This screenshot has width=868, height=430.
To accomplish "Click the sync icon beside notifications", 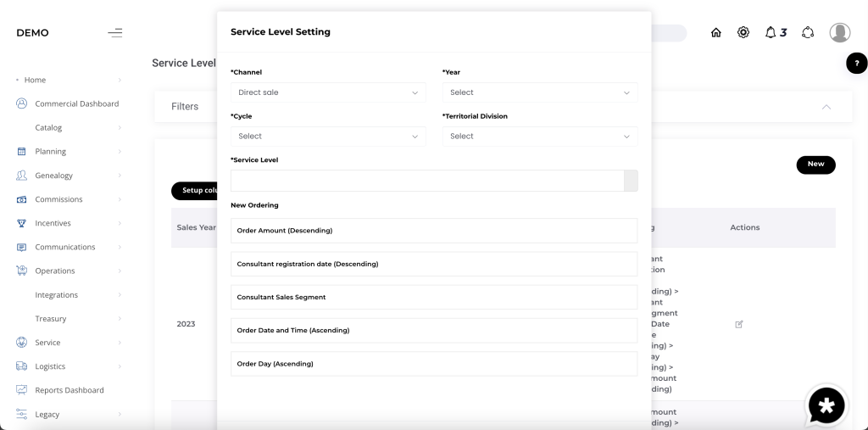I will 808,33.
